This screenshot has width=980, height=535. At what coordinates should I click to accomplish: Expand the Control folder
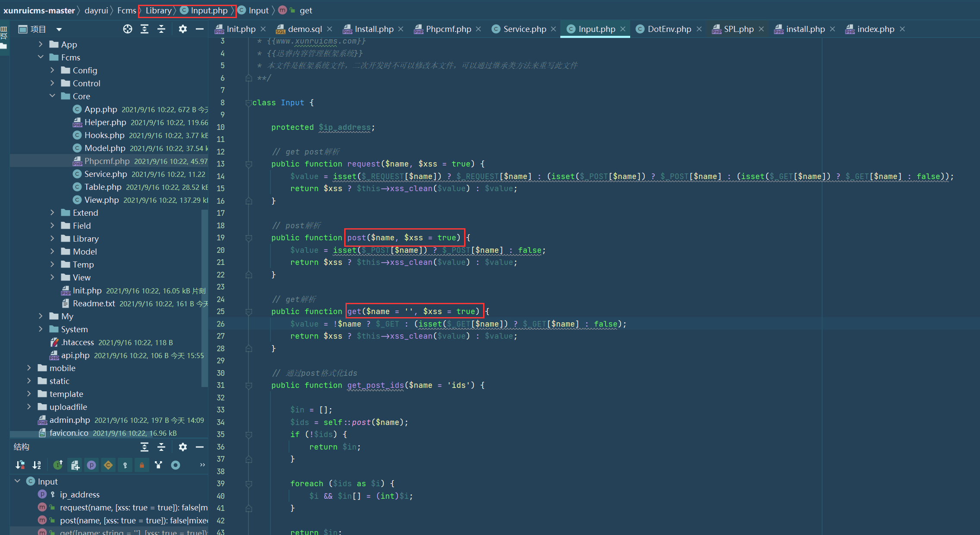52,83
